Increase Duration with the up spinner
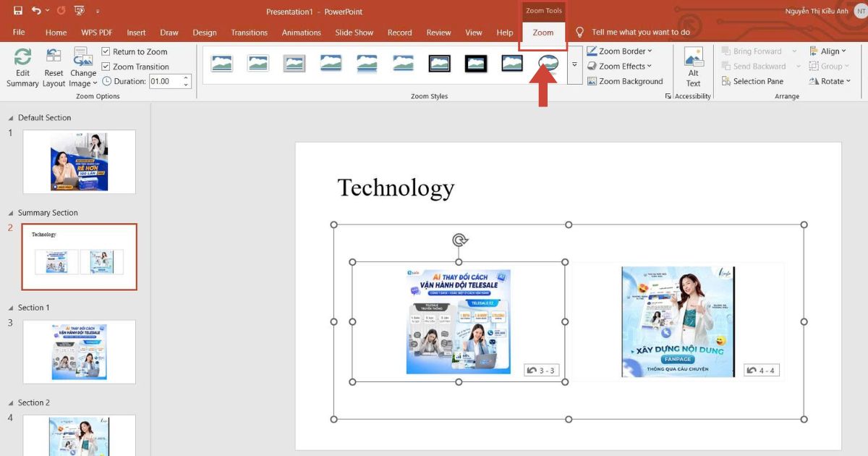The image size is (868, 456). (x=186, y=78)
